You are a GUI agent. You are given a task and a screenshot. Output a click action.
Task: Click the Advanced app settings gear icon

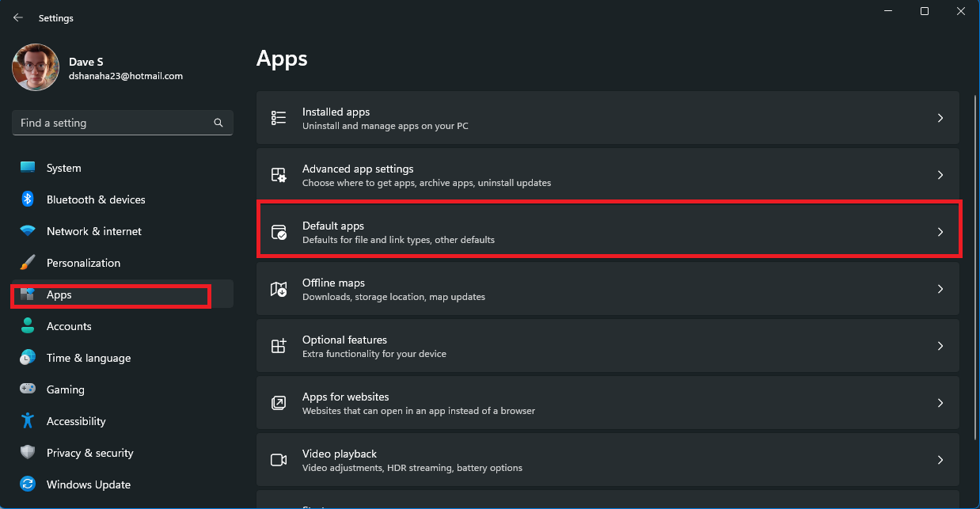[279, 174]
